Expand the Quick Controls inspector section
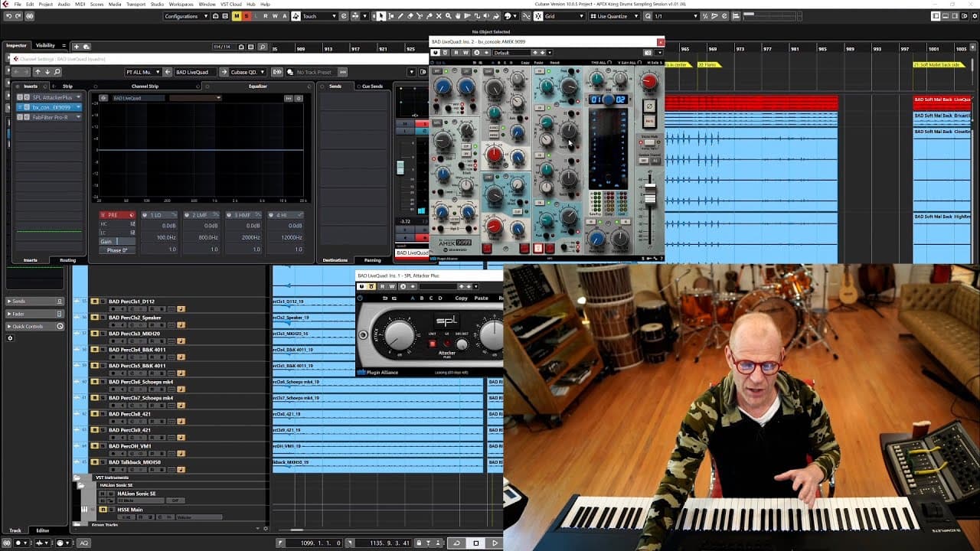 click(x=34, y=326)
